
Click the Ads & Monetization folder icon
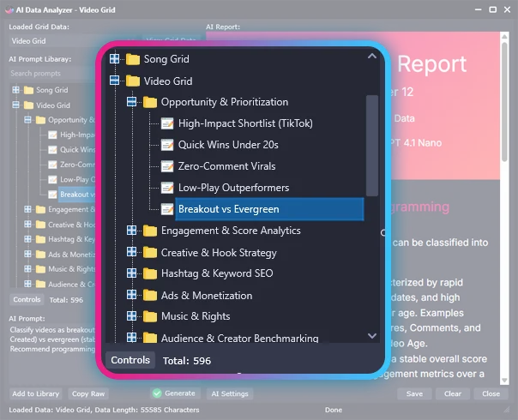point(150,295)
